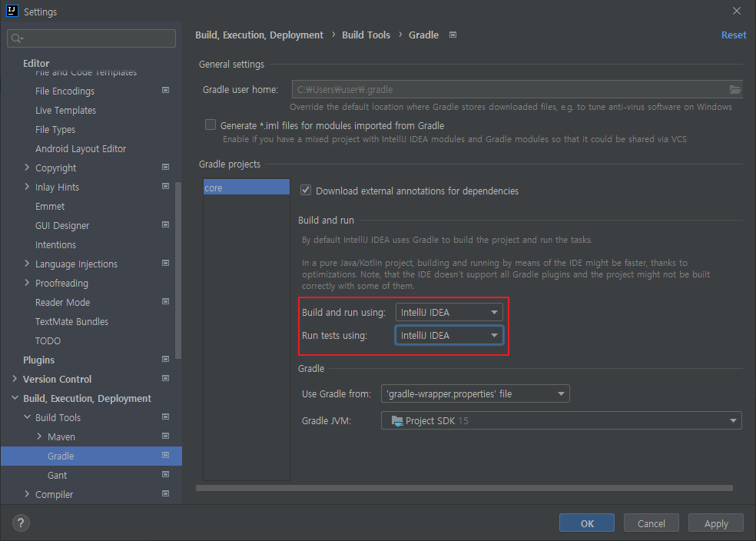Screen dimensions: 756x541
Task: Expand the Compiler tree node
Action: 27,494
